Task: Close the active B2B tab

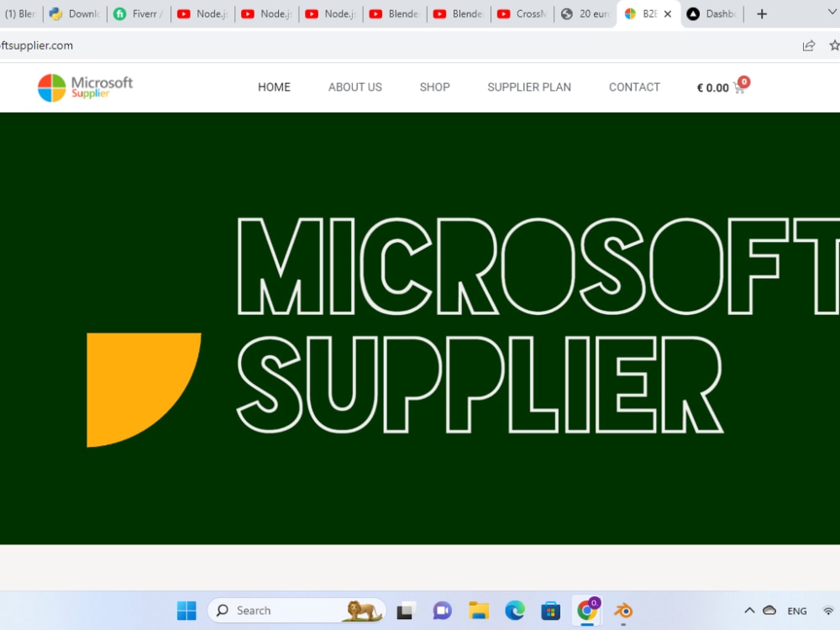Action: 668,14
